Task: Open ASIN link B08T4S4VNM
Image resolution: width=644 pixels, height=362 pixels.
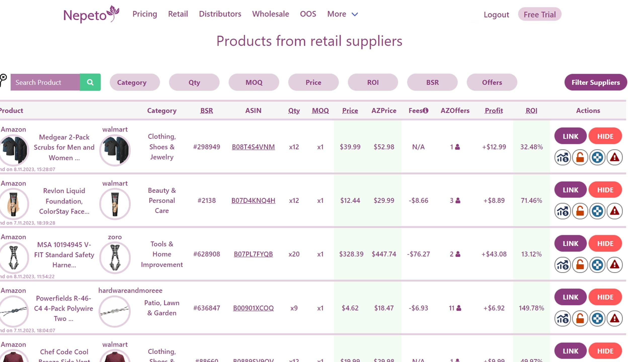Action: 253,147
